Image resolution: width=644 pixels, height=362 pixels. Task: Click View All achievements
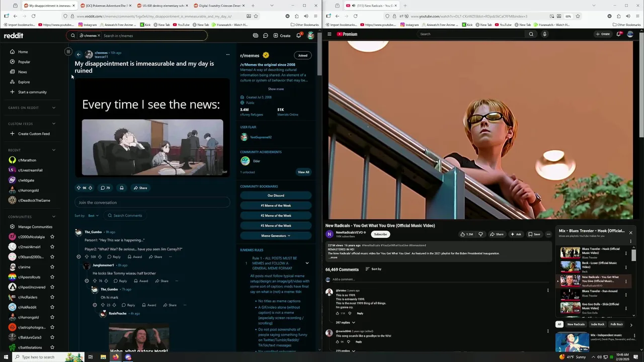303,172
